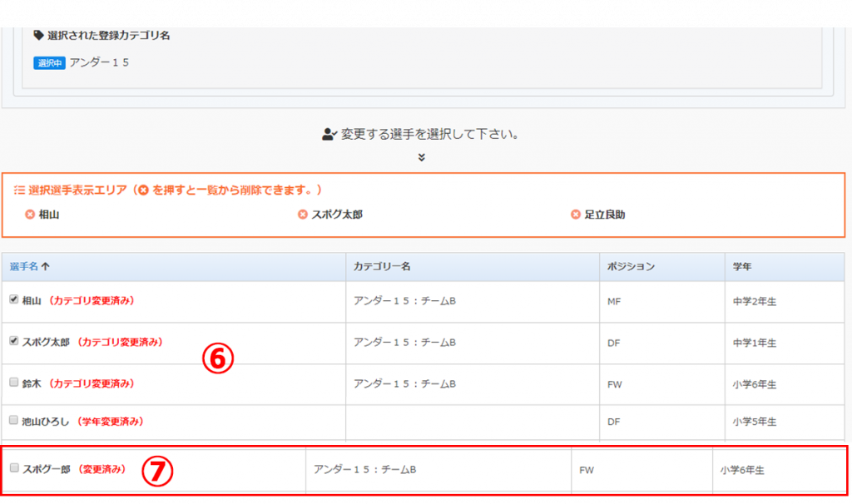Click the ポジション column header
Viewport: 852px width, 504px height.
tap(631, 267)
